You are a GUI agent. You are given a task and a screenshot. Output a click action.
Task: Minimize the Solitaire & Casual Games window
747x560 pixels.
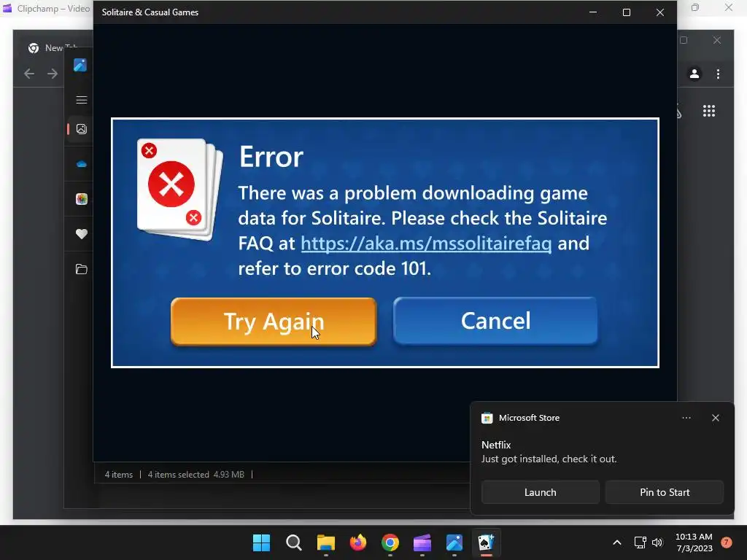(593, 12)
